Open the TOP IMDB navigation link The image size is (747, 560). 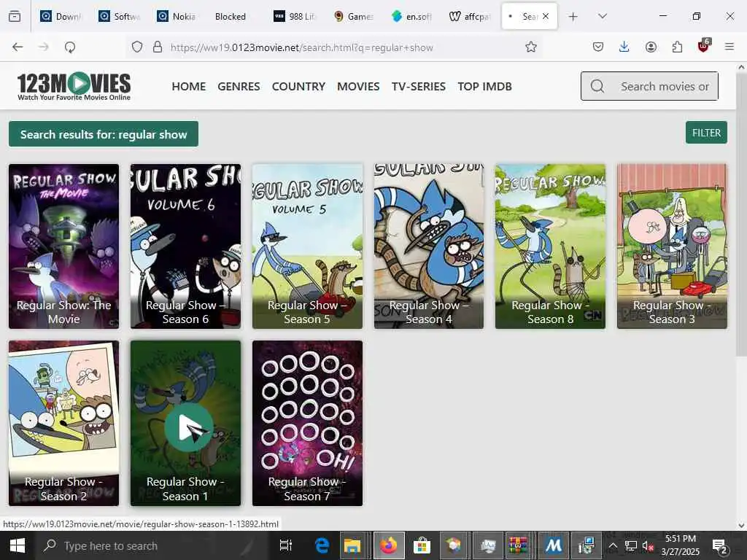point(485,87)
